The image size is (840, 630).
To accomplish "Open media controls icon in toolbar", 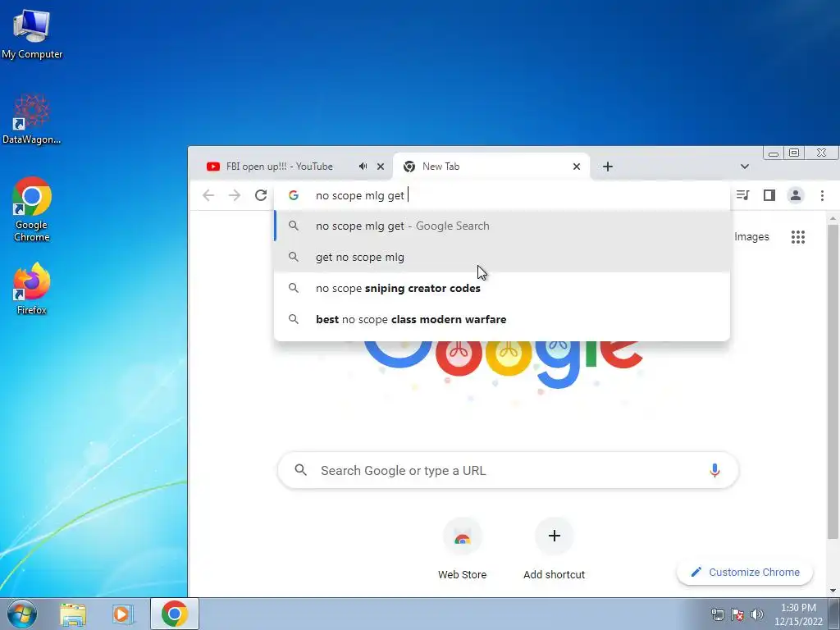I will pyautogui.click(x=743, y=195).
